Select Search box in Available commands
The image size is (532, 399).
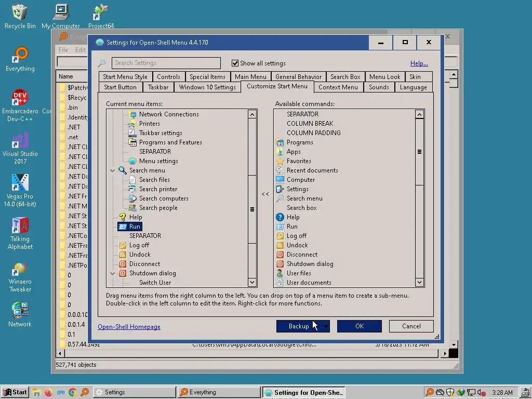click(x=302, y=208)
